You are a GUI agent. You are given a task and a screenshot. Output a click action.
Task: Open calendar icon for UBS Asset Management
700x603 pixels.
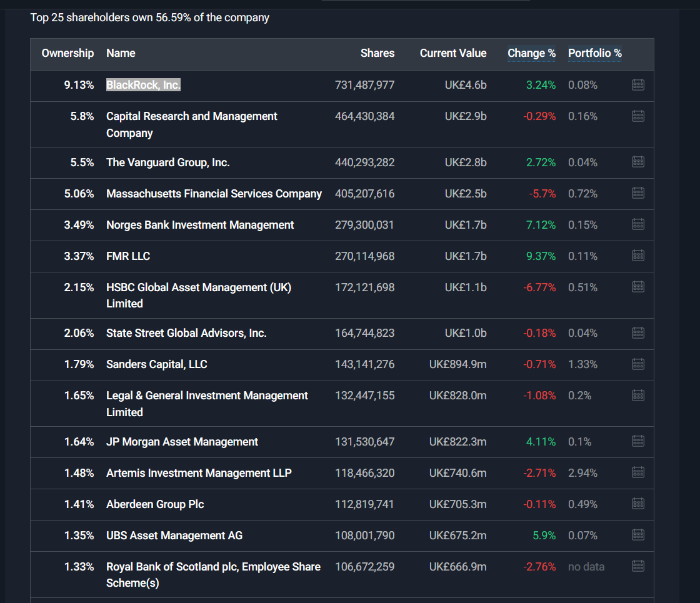click(637, 535)
